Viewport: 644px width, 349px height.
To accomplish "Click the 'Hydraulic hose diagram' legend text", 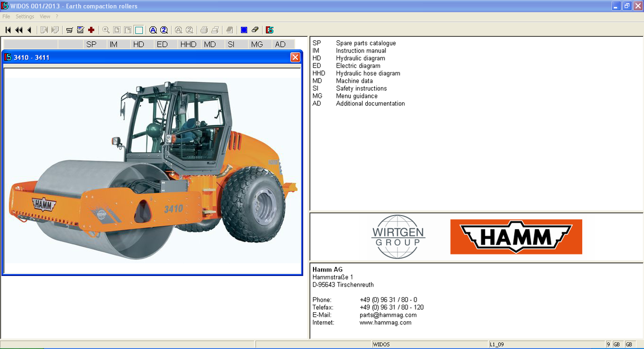I will (x=368, y=74).
